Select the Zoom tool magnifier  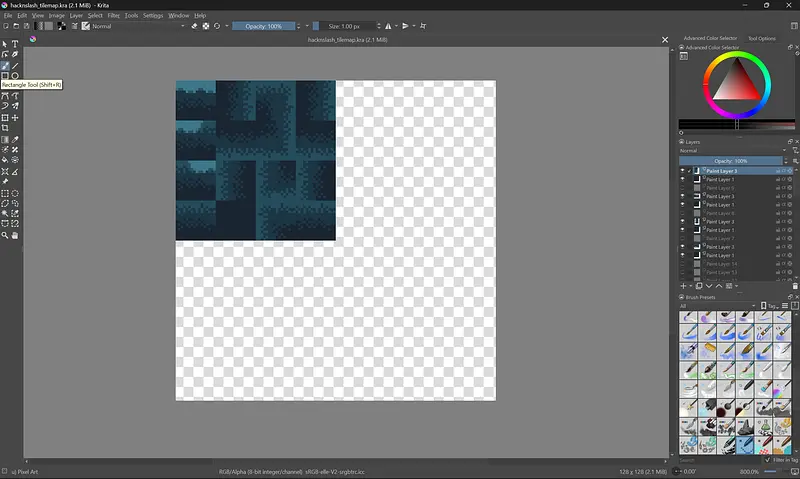(5, 236)
